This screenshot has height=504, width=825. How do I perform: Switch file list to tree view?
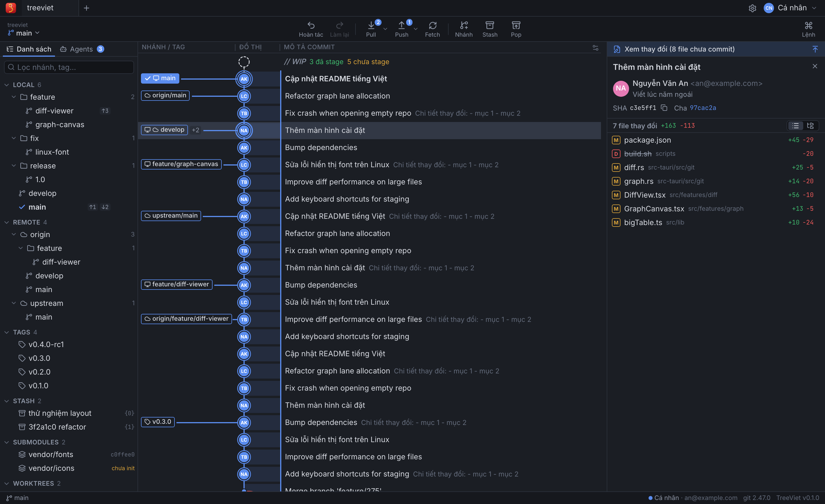point(810,125)
